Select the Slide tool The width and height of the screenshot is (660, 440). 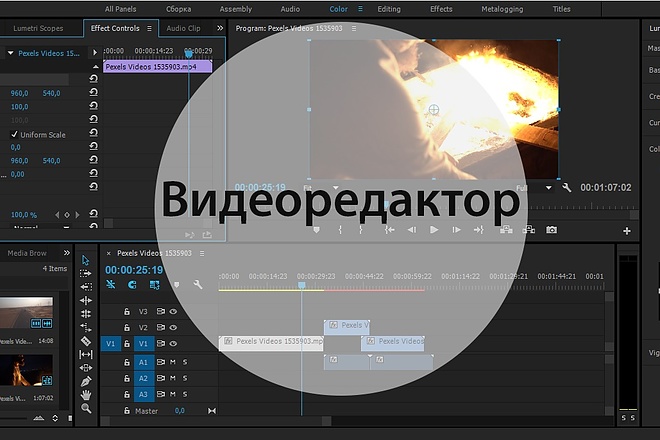[x=85, y=368]
